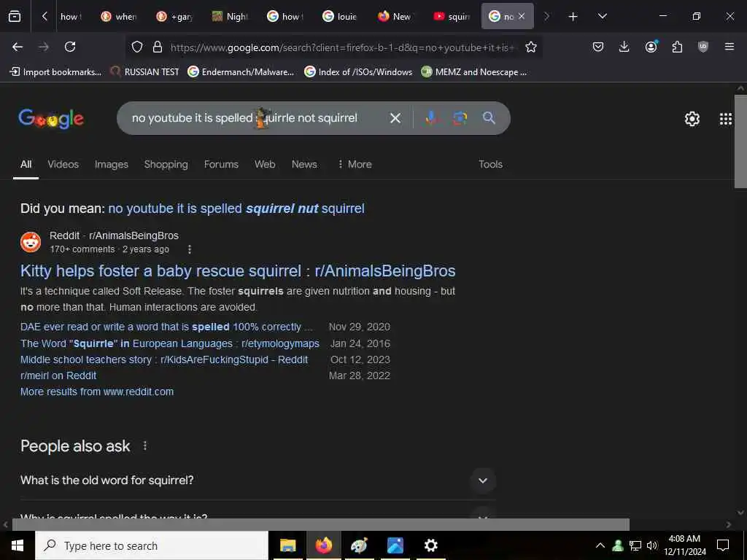Open a new tab with plus button

573,17
